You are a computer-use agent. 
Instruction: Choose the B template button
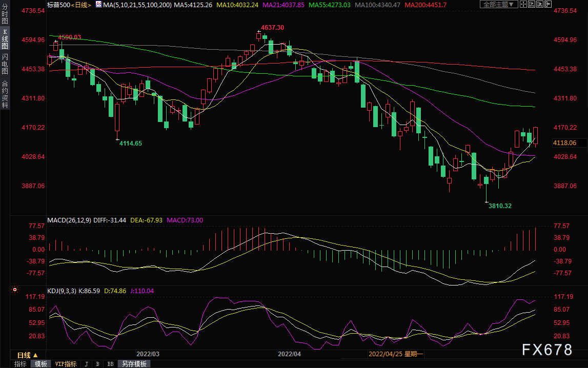coord(98,364)
